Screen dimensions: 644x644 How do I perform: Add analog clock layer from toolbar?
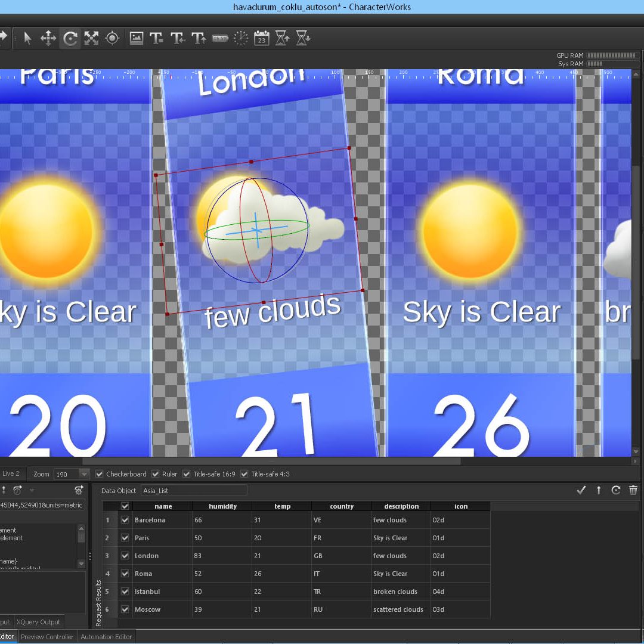pos(241,39)
